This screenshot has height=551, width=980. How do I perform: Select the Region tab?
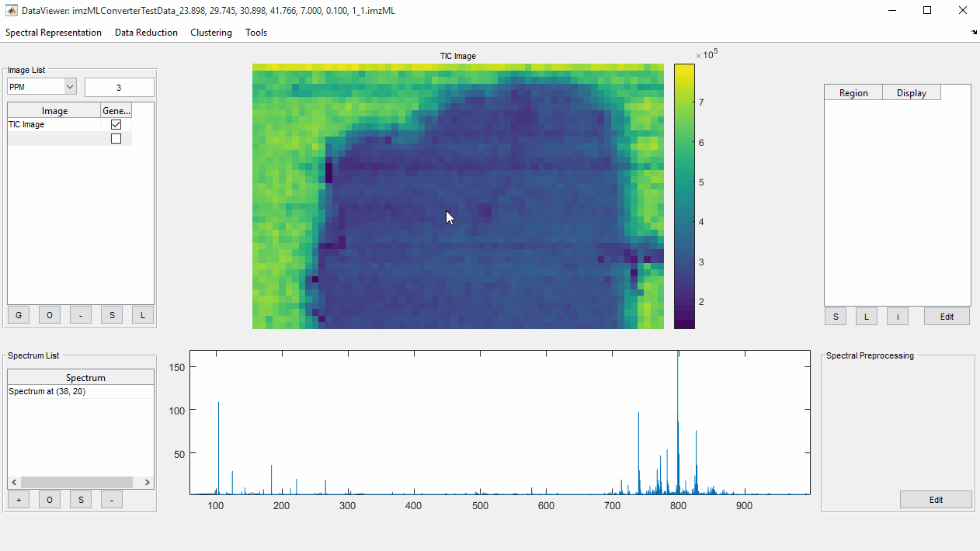point(853,92)
